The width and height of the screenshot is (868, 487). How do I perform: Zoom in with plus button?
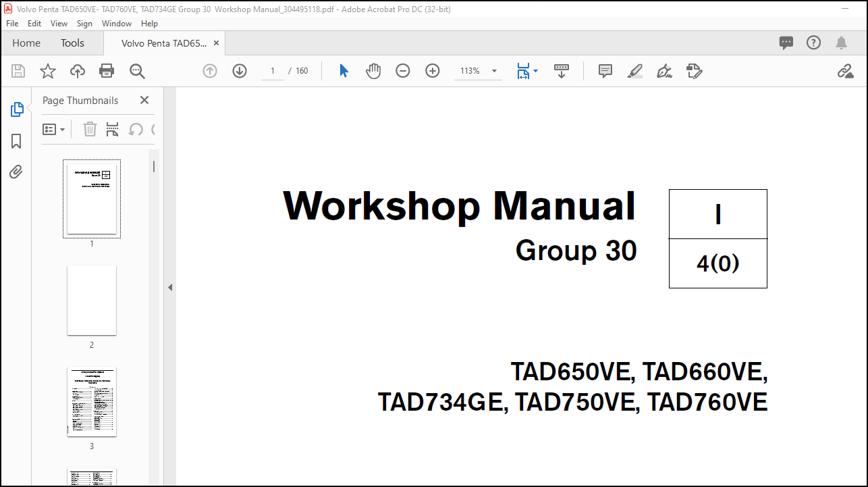click(433, 71)
